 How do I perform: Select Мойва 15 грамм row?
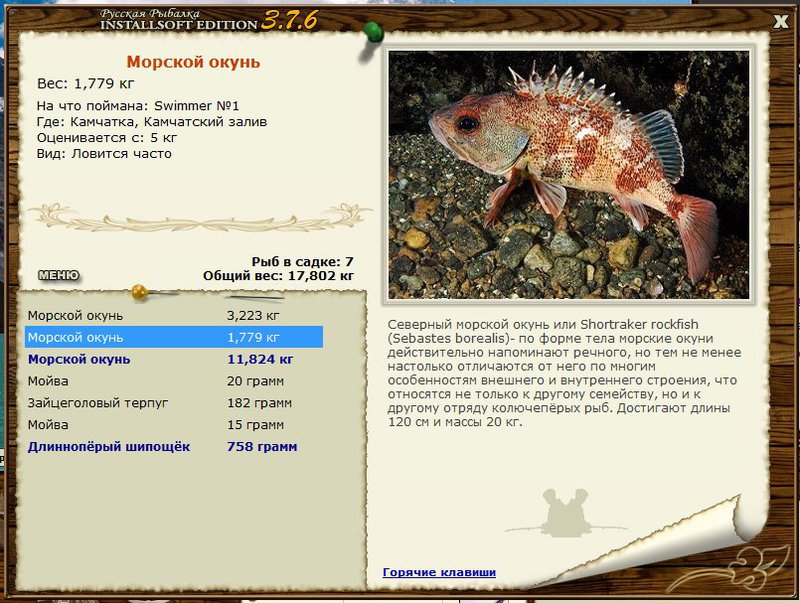tap(174, 425)
